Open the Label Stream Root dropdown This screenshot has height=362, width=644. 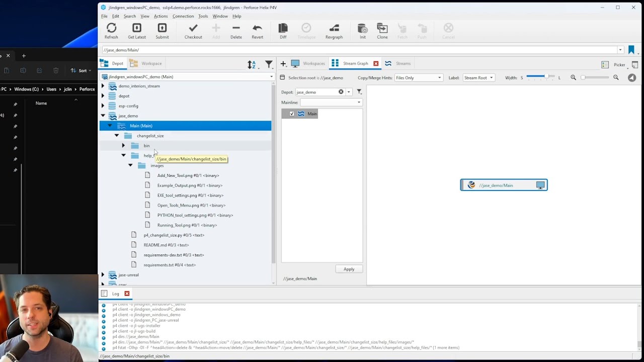click(x=478, y=78)
